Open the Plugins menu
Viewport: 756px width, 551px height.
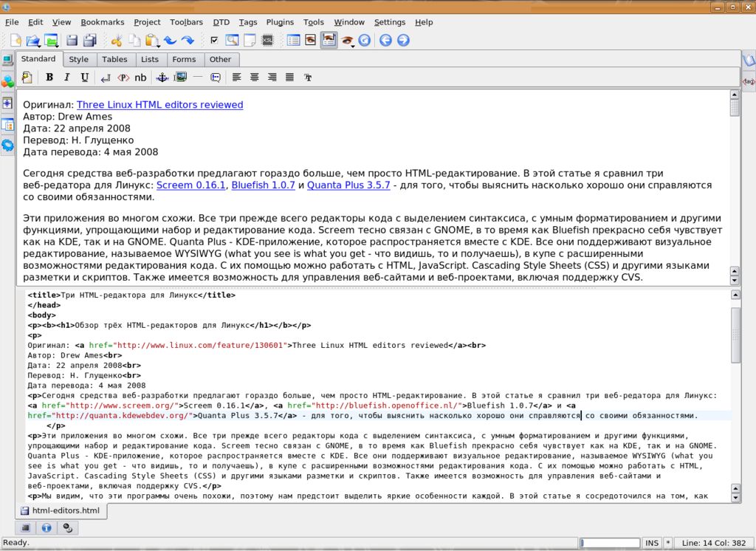[x=280, y=22]
